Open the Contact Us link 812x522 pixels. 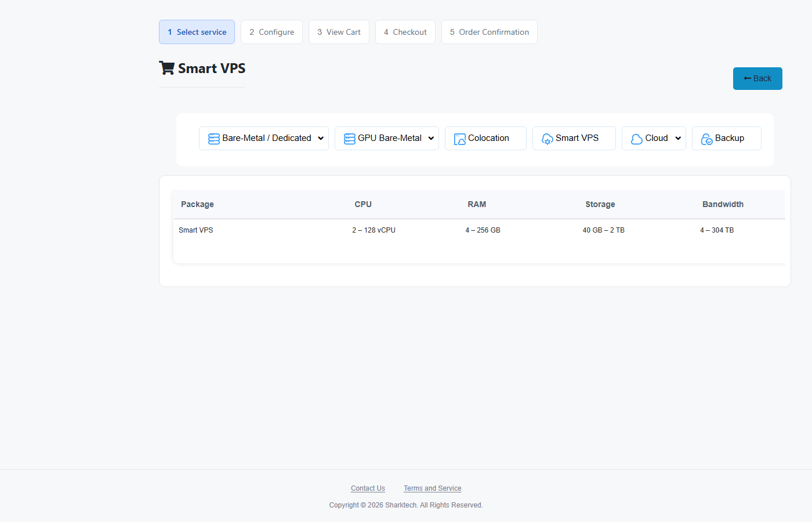pos(368,488)
